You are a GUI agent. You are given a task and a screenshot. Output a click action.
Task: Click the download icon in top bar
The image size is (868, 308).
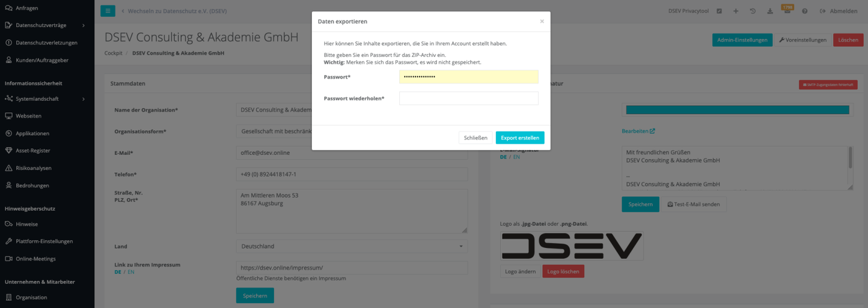[770, 11]
